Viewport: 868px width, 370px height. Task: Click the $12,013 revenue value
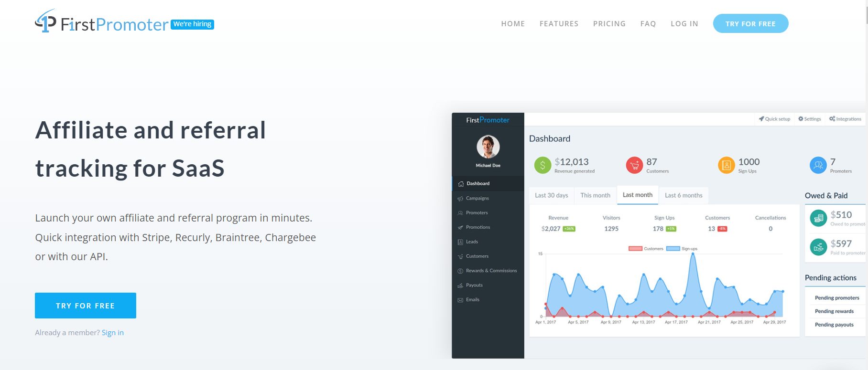coord(572,162)
